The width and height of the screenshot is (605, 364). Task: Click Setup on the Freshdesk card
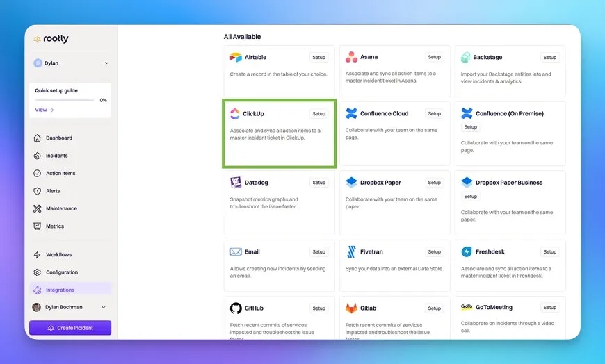[550, 251]
